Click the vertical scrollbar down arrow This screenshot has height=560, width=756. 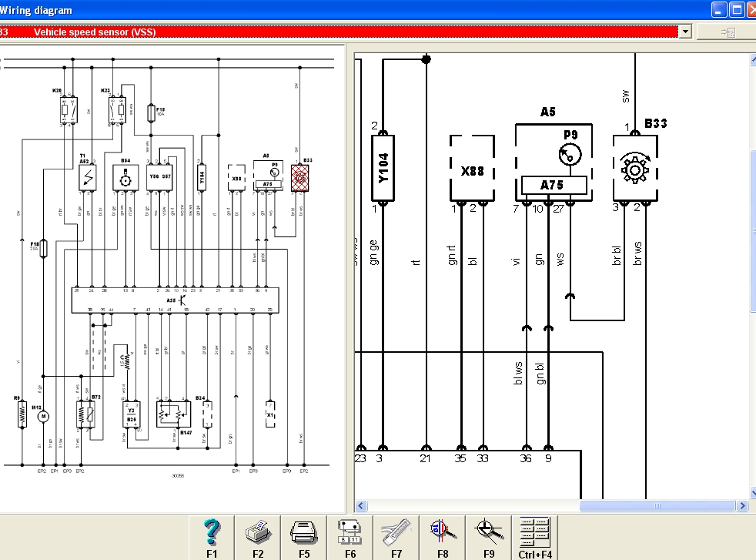[x=752, y=493]
